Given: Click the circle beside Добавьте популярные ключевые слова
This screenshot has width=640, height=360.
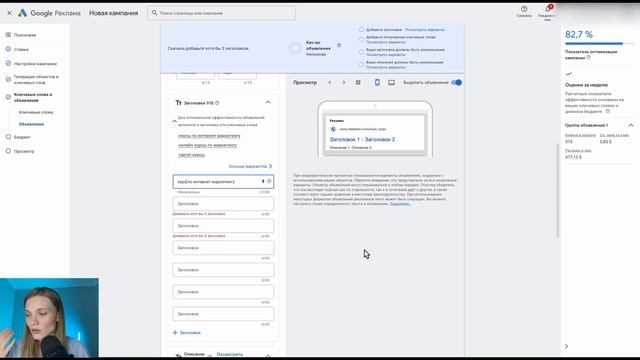Looking at the screenshot, I should click(361, 40).
